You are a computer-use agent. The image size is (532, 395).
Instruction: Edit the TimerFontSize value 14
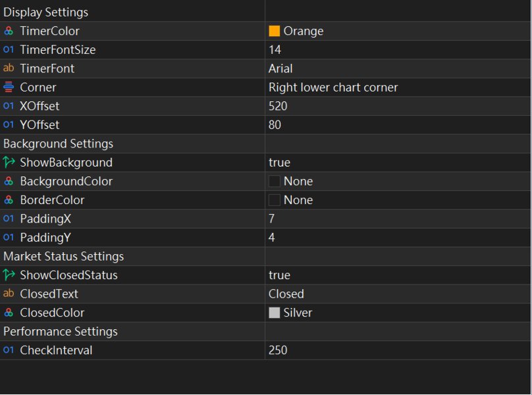point(397,49)
